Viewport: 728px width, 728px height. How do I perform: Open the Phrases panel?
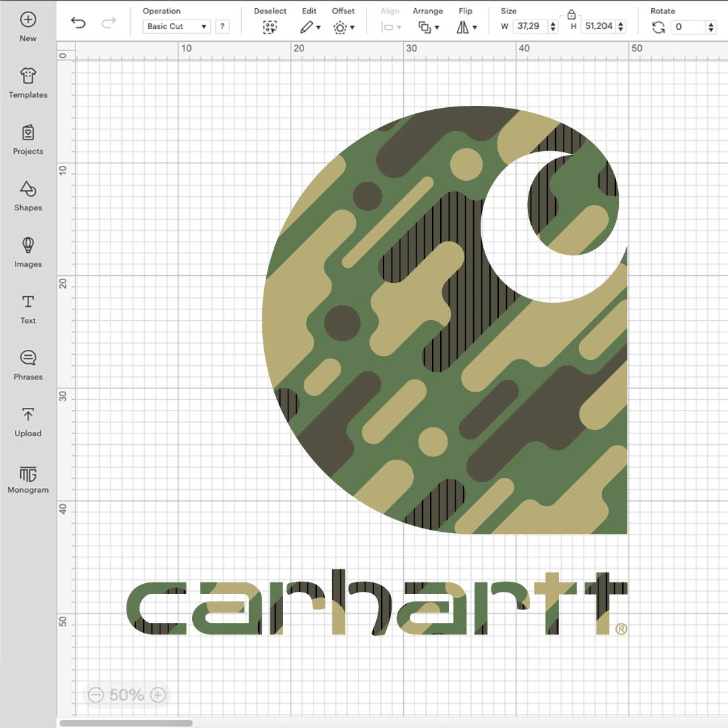(28, 358)
